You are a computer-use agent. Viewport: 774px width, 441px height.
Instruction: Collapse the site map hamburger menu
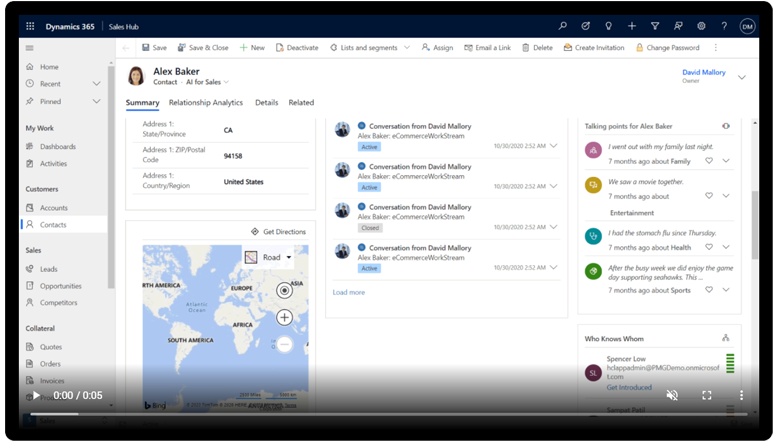coord(30,48)
